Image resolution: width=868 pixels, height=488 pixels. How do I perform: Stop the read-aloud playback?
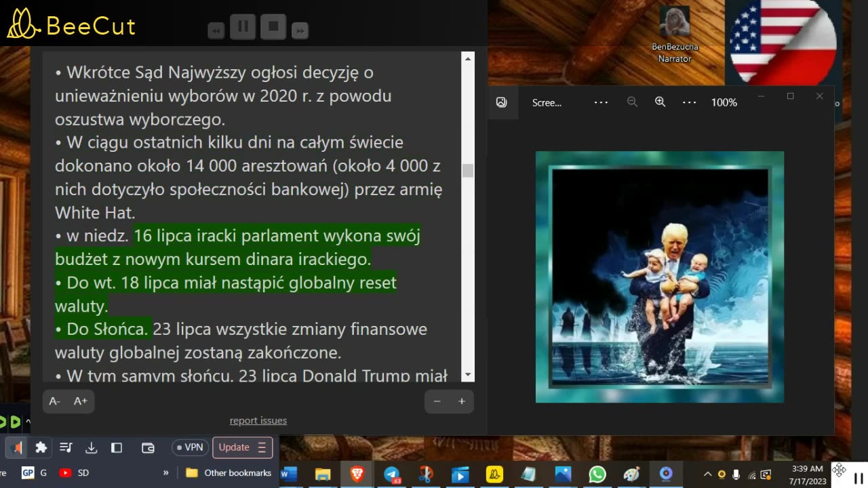pyautogui.click(x=274, y=27)
